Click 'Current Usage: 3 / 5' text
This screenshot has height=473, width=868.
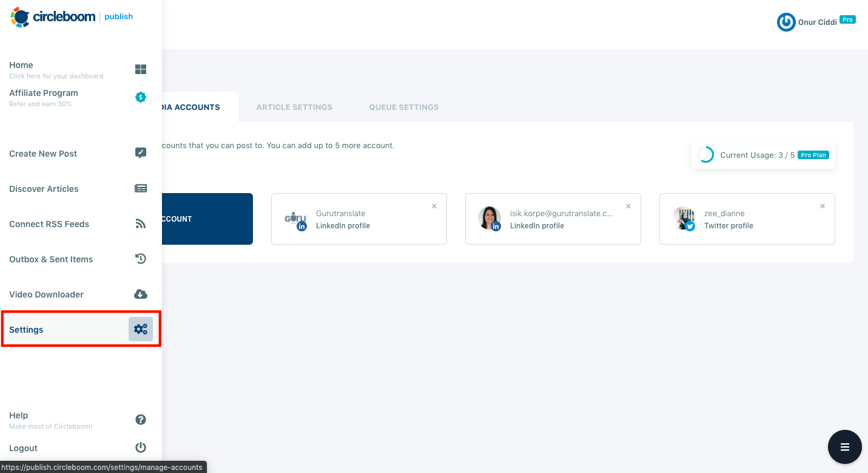(x=757, y=155)
